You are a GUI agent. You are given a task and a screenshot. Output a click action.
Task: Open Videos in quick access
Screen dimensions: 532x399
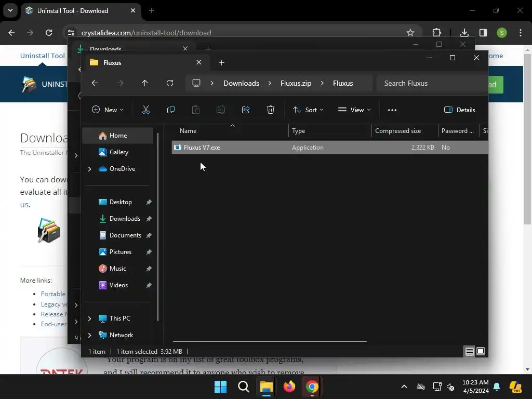[118, 285]
